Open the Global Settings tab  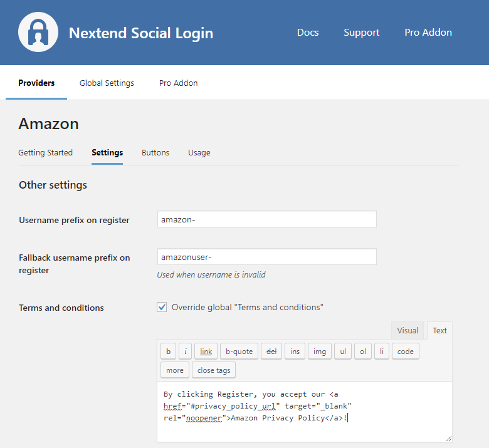point(107,83)
